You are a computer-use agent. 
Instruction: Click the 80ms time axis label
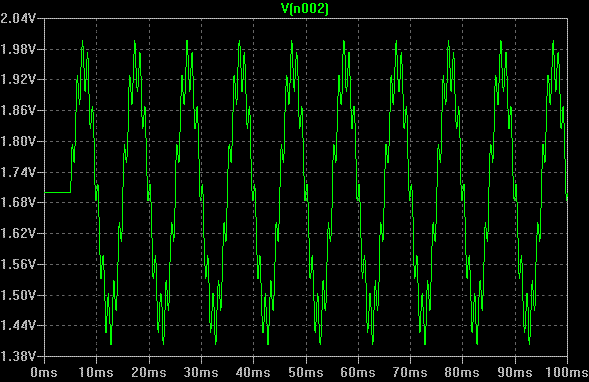pyautogui.click(x=462, y=373)
